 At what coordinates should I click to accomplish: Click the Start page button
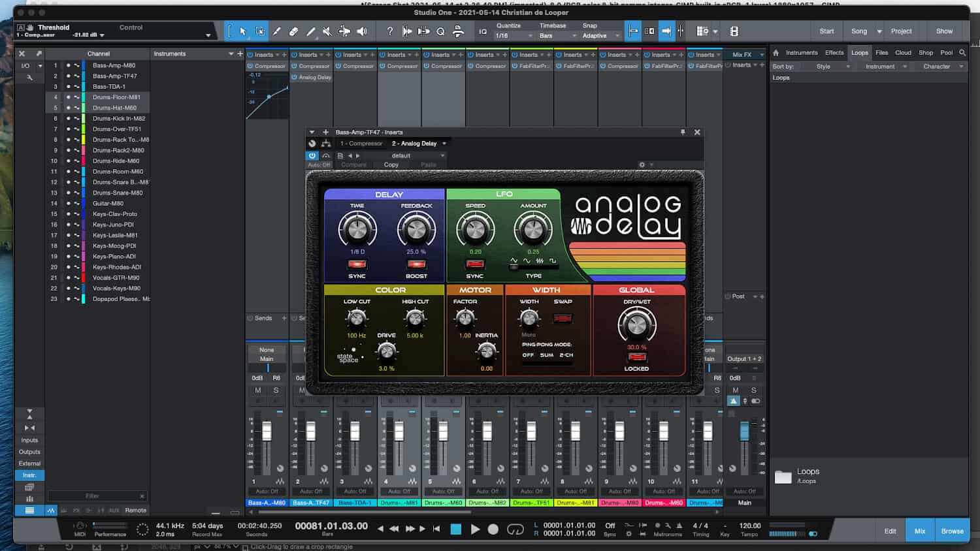[x=826, y=31]
